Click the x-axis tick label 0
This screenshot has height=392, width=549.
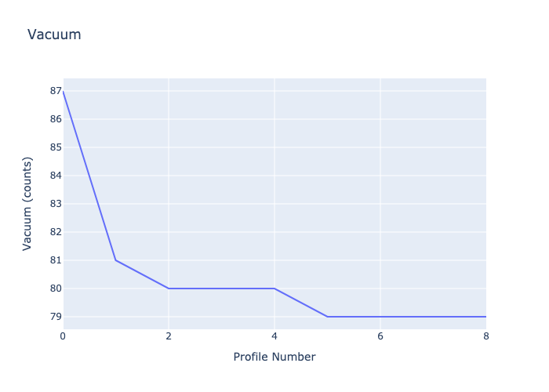(x=63, y=336)
